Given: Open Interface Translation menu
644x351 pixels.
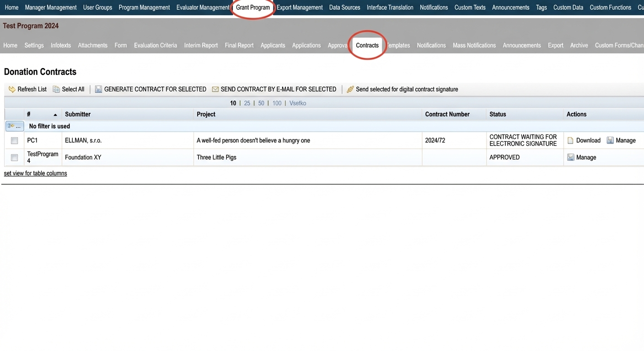Looking at the screenshot, I should pyautogui.click(x=390, y=7).
